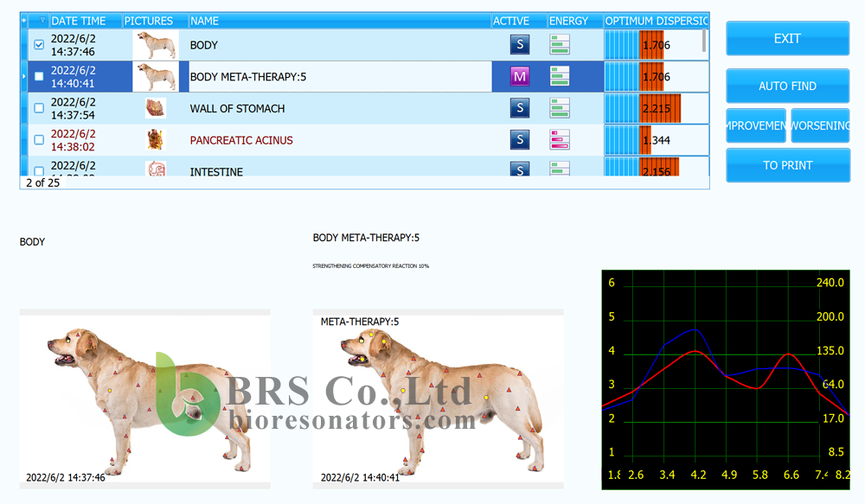
Task: Click the ACTIVE column header
Action: (519, 21)
